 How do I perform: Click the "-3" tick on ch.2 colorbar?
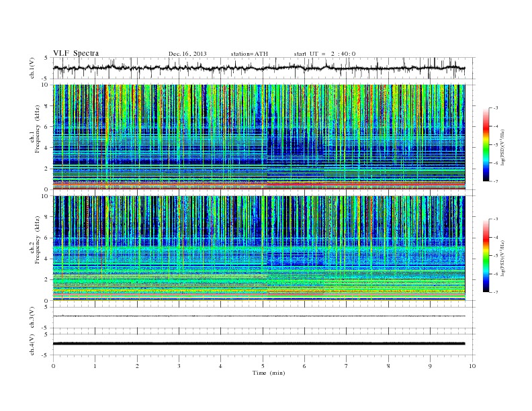496,219
